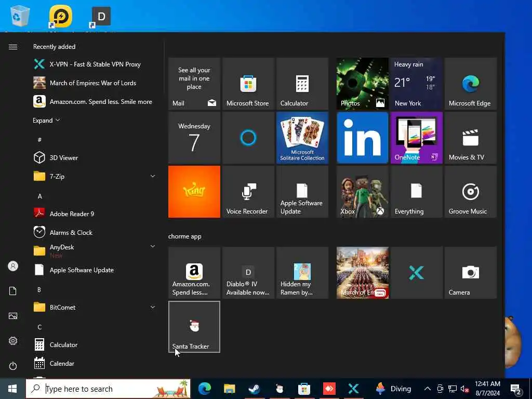
Task: Launch Microsoft Edge tile
Action: coord(471,84)
